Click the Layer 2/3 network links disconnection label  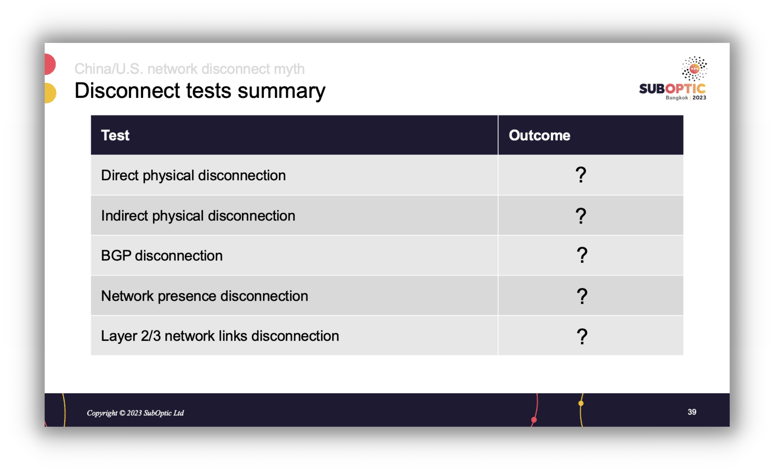tap(220, 336)
